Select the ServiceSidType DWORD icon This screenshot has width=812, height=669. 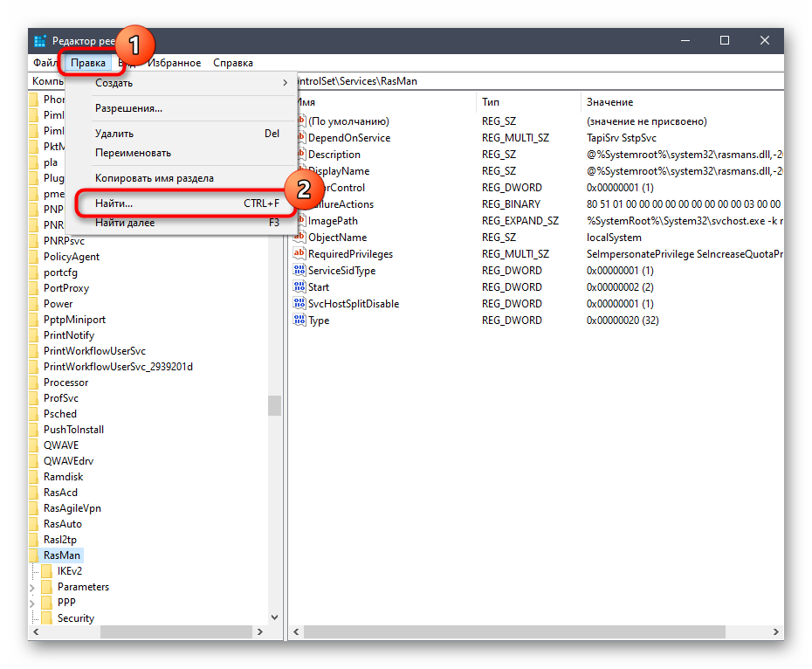(301, 271)
